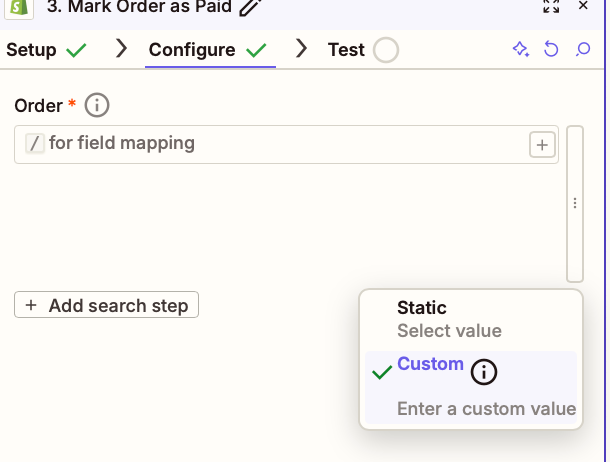This screenshot has height=462, width=610.
Task: Click the slash field-mapping icon
Action: click(34, 144)
